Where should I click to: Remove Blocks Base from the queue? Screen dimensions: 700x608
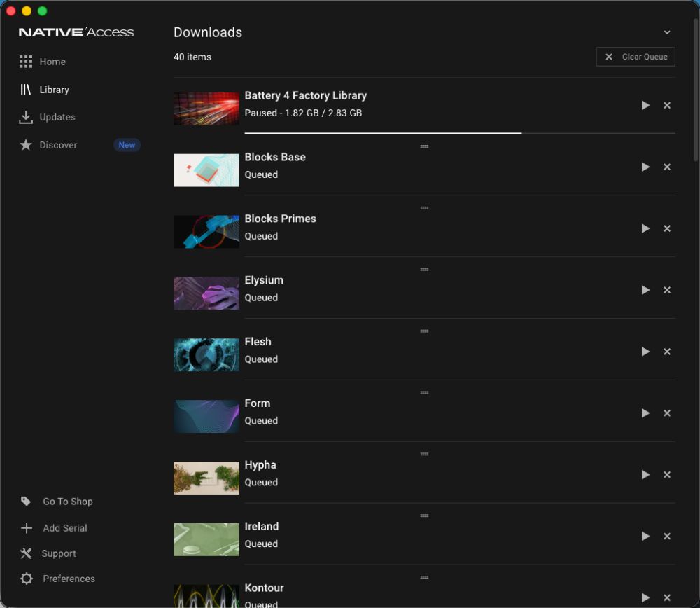pyautogui.click(x=667, y=167)
